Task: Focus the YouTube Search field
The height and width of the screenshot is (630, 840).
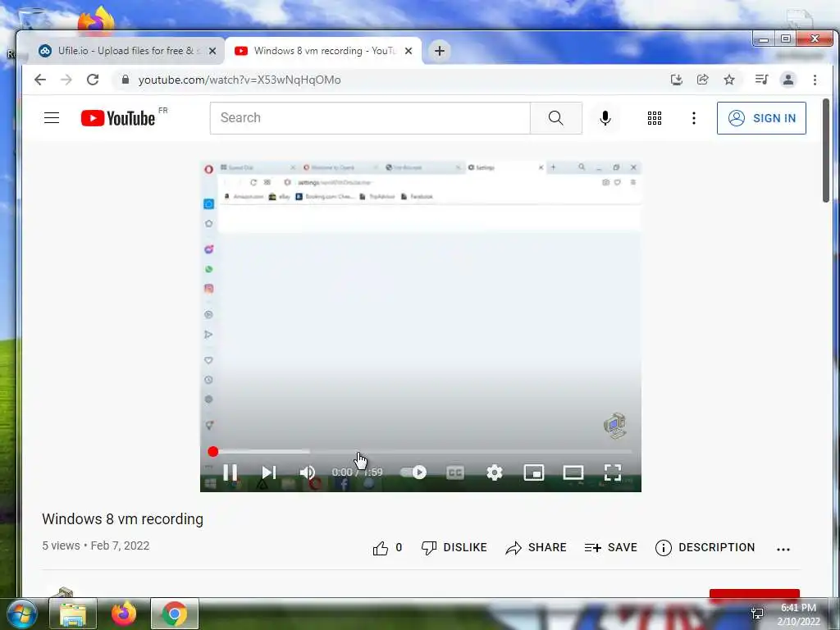Action: coord(370,118)
